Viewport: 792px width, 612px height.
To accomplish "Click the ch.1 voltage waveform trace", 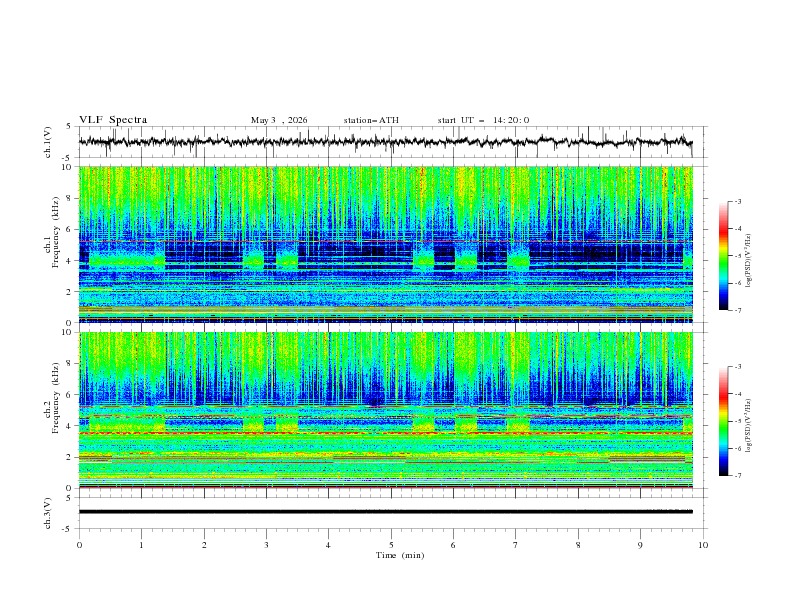I will [385, 141].
